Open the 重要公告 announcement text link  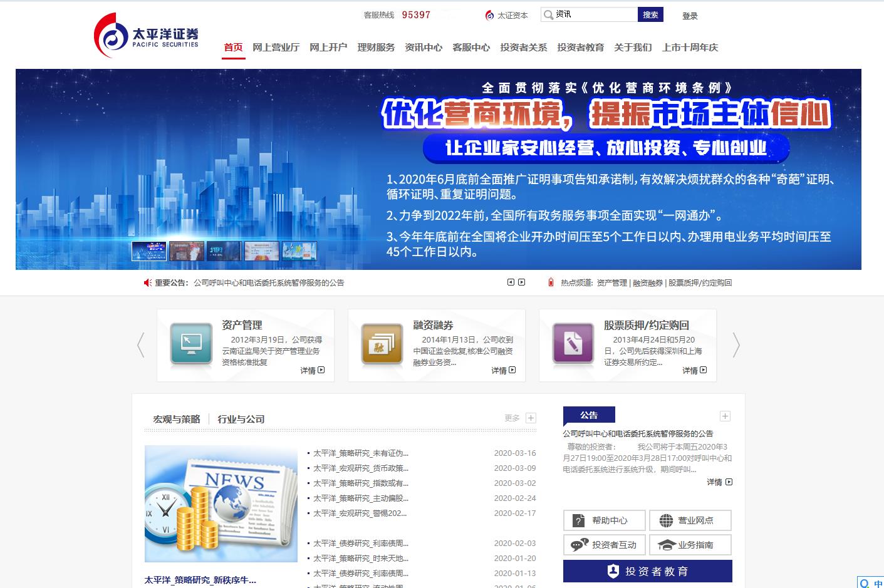(x=269, y=282)
